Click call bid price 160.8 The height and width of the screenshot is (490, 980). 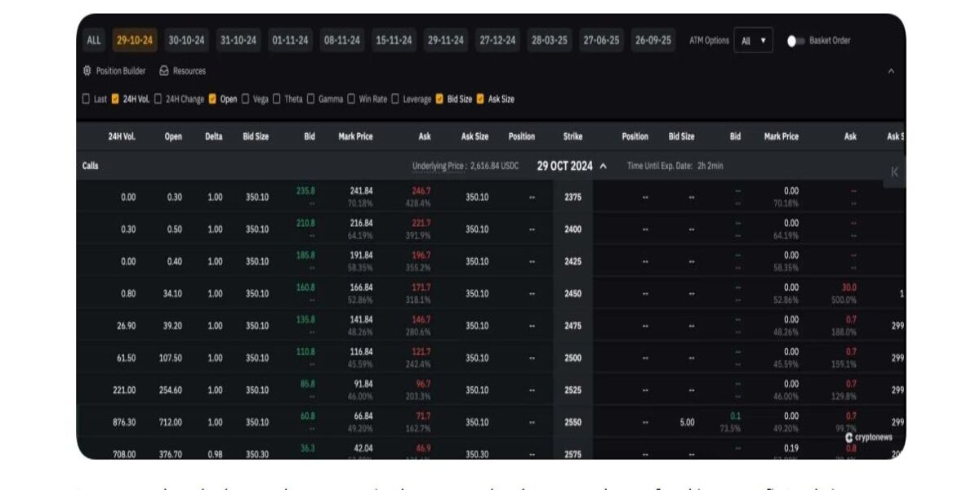pyautogui.click(x=305, y=287)
